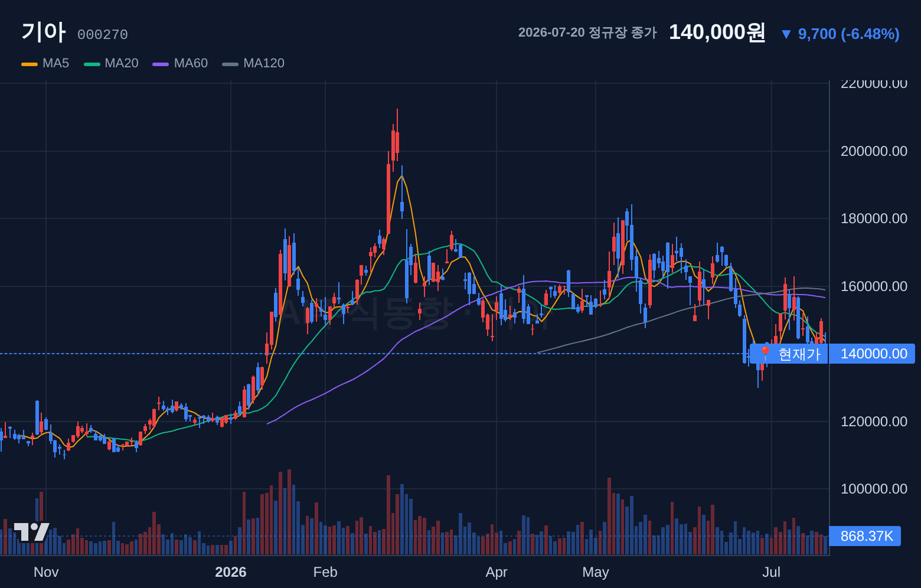Screen dimensions: 921x588
Task: Click the Feb time axis label
Action: [x=325, y=572]
